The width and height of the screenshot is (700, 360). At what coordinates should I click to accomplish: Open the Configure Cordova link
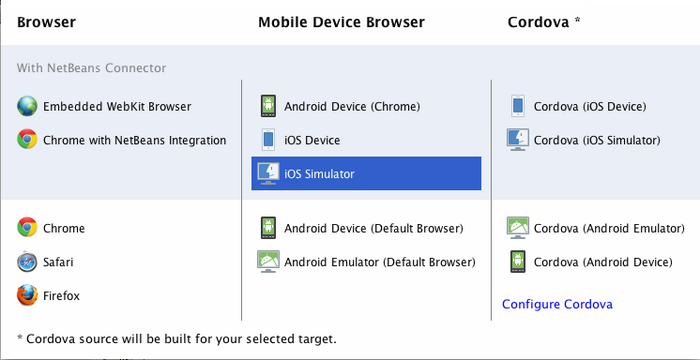pyautogui.click(x=557, y=304)
